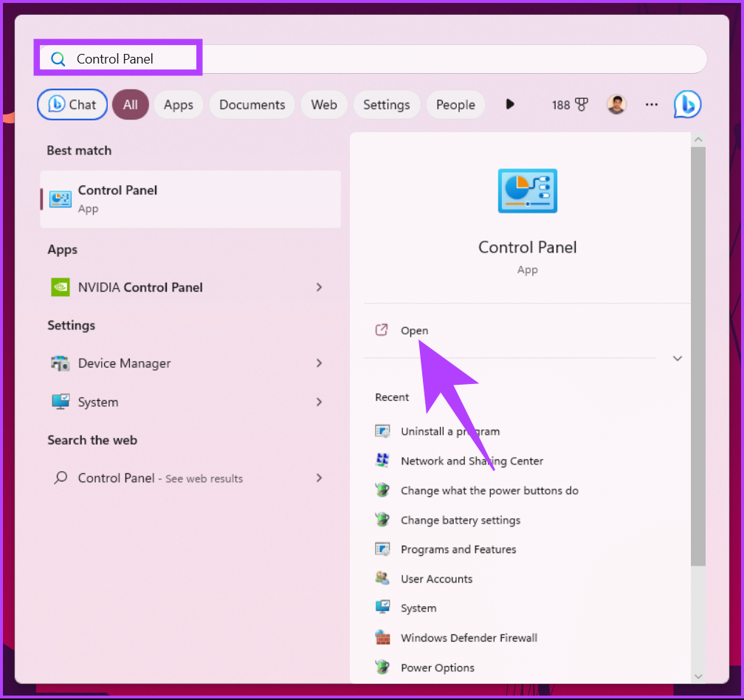Click the preview pane scrollbar thumb
Screen dimensions: 744x700
[697, 356]
